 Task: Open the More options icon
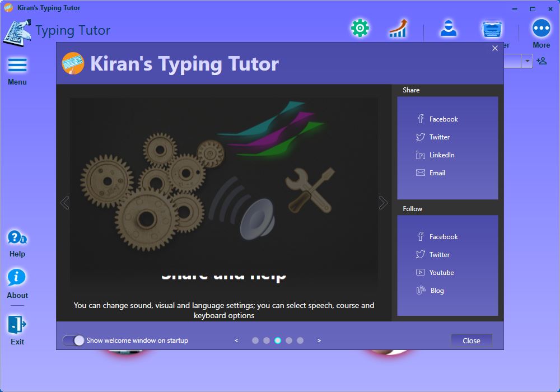(x=541, y=34)
